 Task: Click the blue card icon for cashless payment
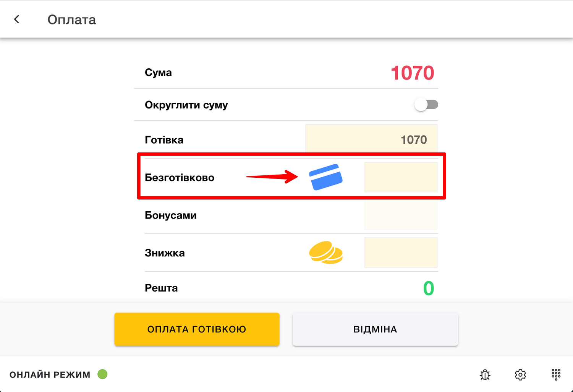(x=325, y=177)
